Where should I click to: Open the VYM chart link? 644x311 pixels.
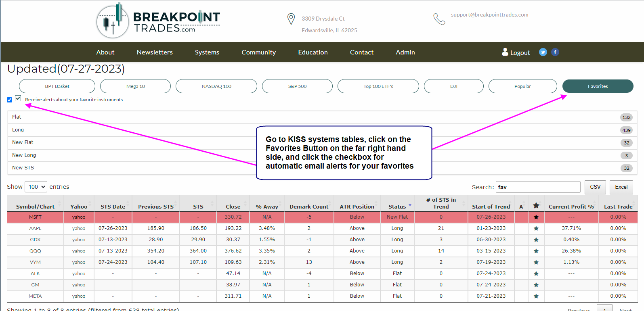(35, 262)
